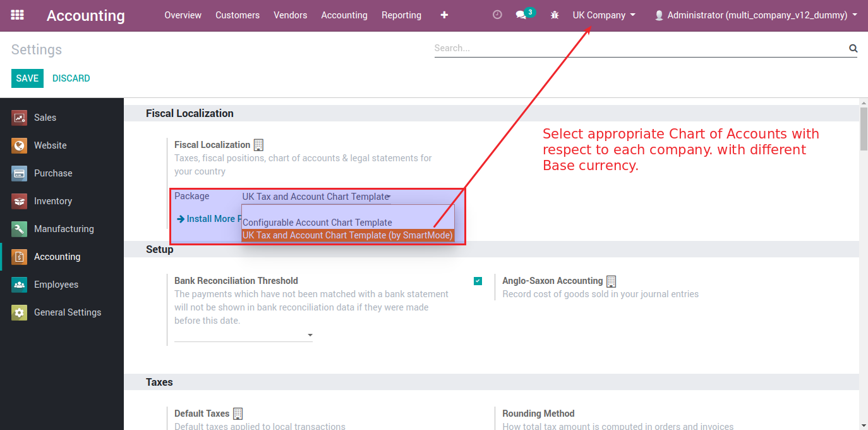Select the Employees people icon in sidebar
The image size is (868, 430).
(20, 285)
